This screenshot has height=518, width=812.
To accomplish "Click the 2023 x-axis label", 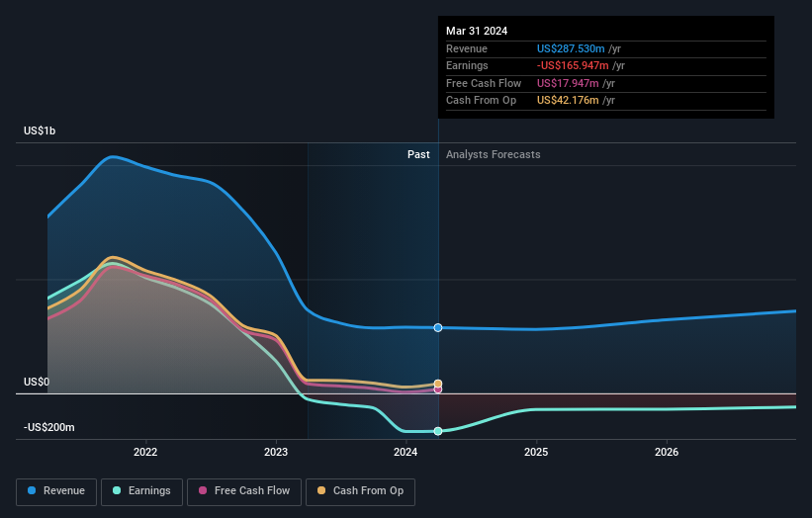I will pos(276,453).
